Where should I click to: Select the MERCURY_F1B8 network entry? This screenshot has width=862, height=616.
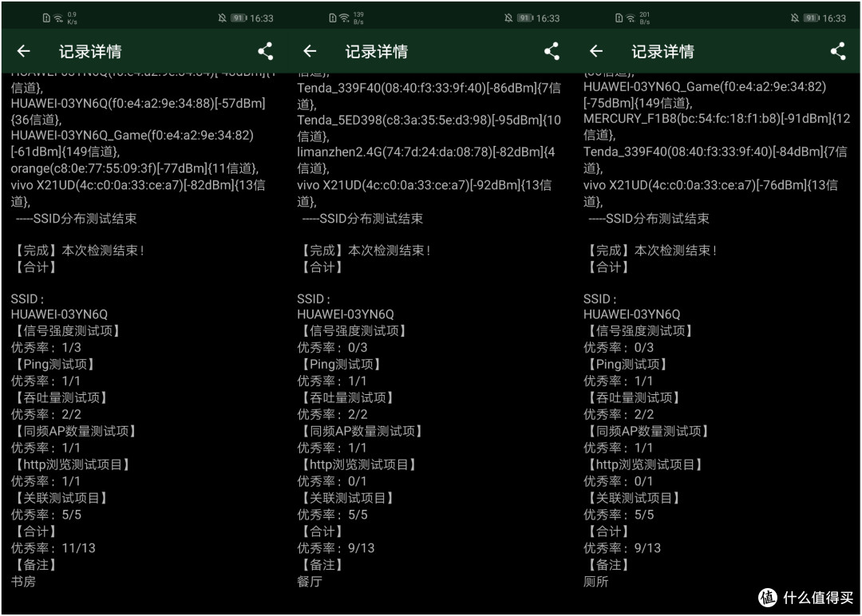tap(717, 126)
